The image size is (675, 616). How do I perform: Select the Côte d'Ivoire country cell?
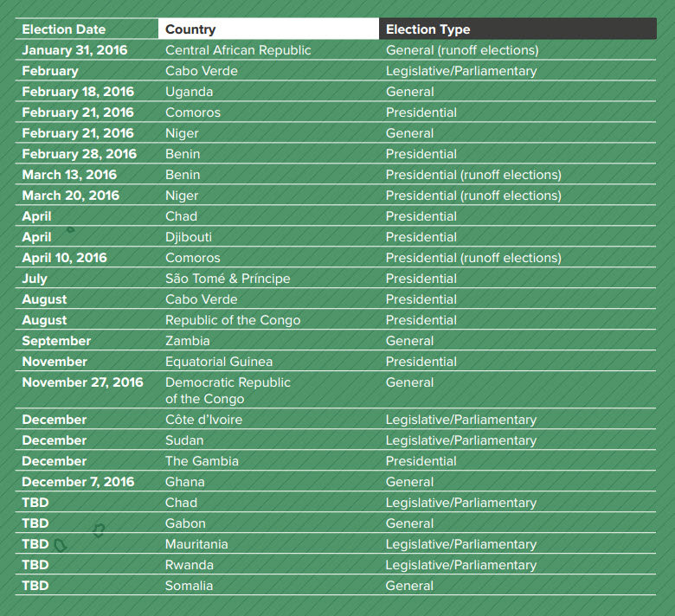pyautogui.click(x=203, y=420)
